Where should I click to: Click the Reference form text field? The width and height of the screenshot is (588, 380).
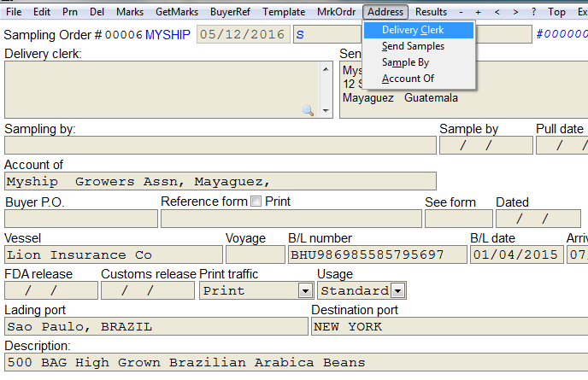coord(291,219)
